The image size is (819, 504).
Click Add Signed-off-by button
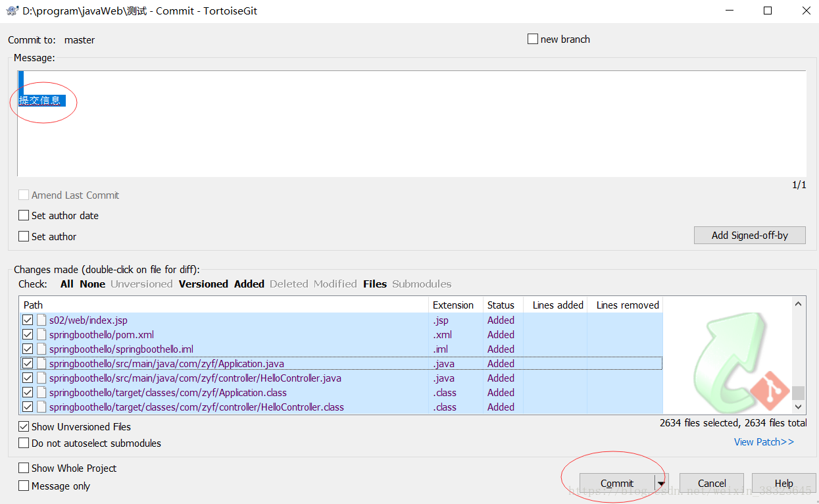click(x=750, y=236)
